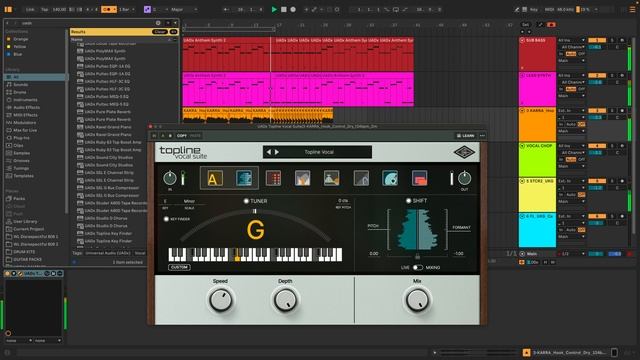640x360 pixels.
Task: Open the red stacked-rectangles module in Topline
Action: (419, 178)
